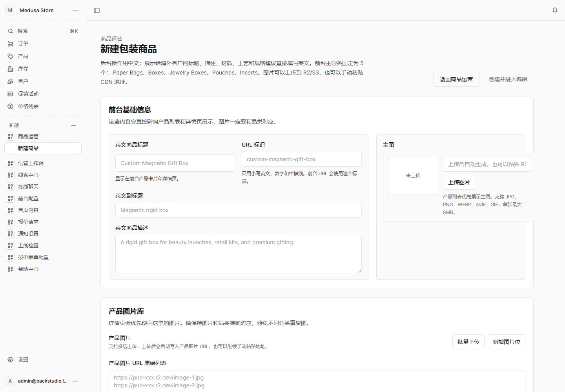
Task: Collapse the 扩展 section
Action: (x=73, y=125)
